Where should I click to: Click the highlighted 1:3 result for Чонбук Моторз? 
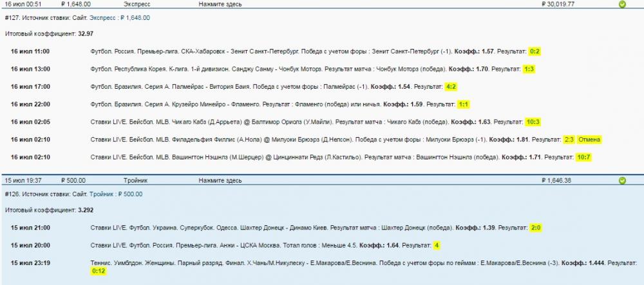[529, 69]
